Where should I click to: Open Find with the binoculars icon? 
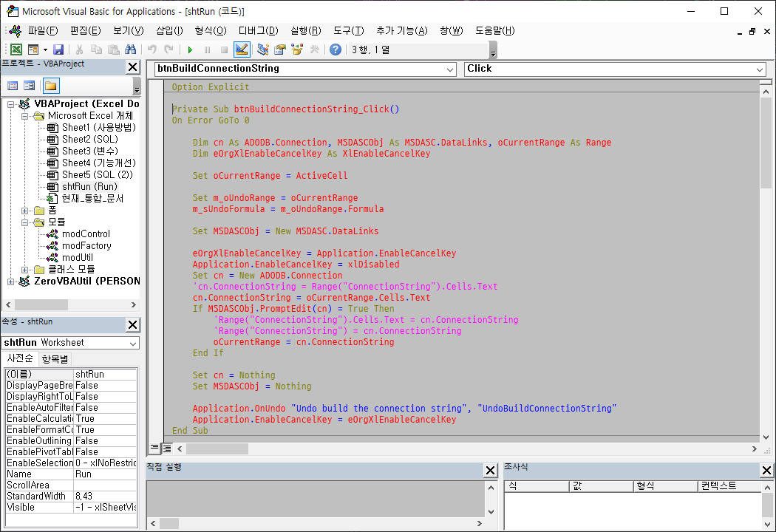coord(131,50)
